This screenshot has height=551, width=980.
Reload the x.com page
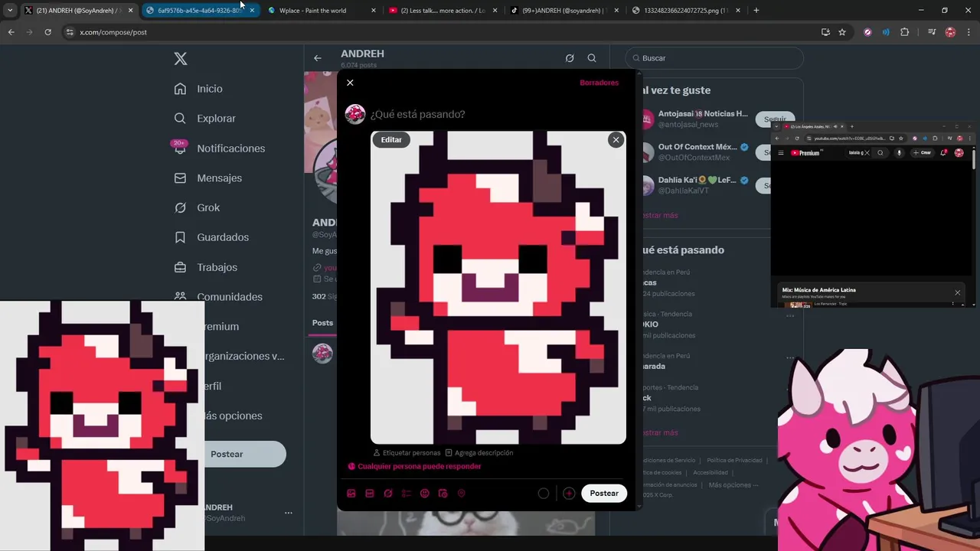tap(47, 32)
